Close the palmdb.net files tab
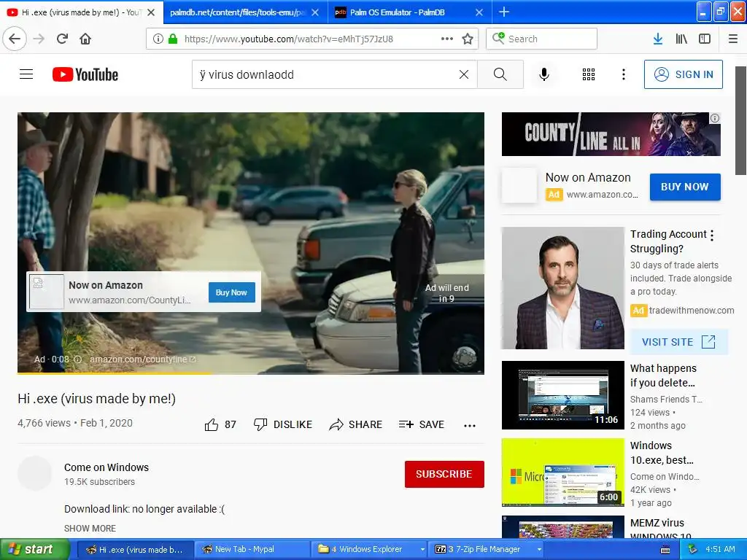747x560 pixels. 315,12
